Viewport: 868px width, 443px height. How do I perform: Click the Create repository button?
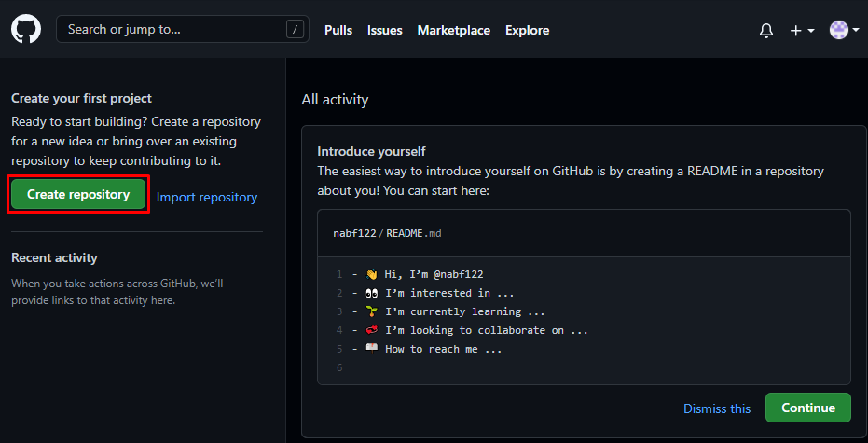tap(78, 194)
